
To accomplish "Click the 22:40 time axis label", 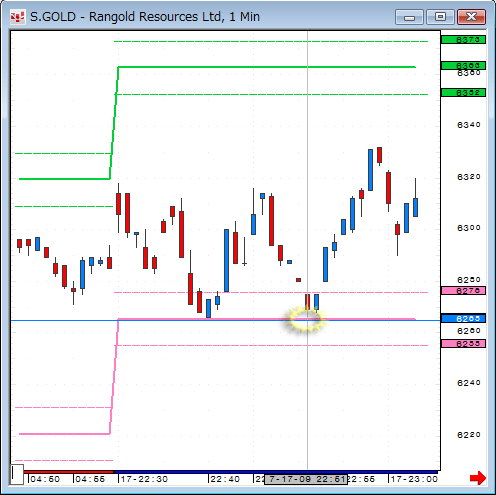I will pyautogui.click(x=225, y=479).
